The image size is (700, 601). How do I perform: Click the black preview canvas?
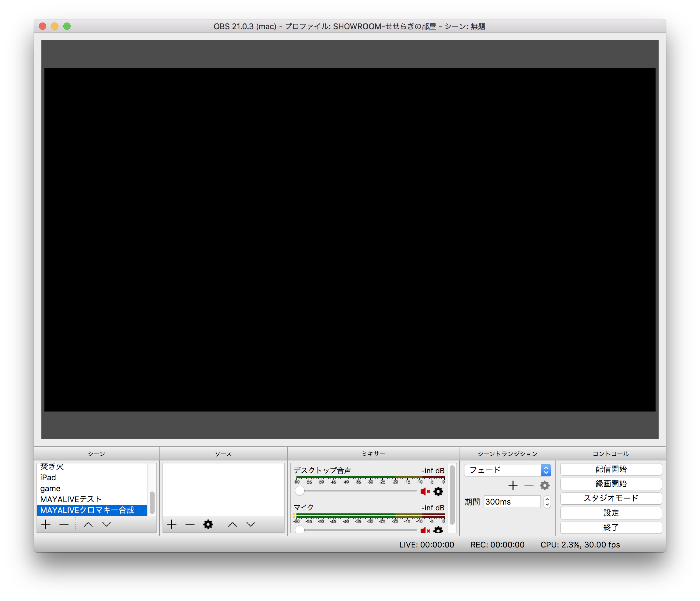pyautogui.click(x=350, y=240)
